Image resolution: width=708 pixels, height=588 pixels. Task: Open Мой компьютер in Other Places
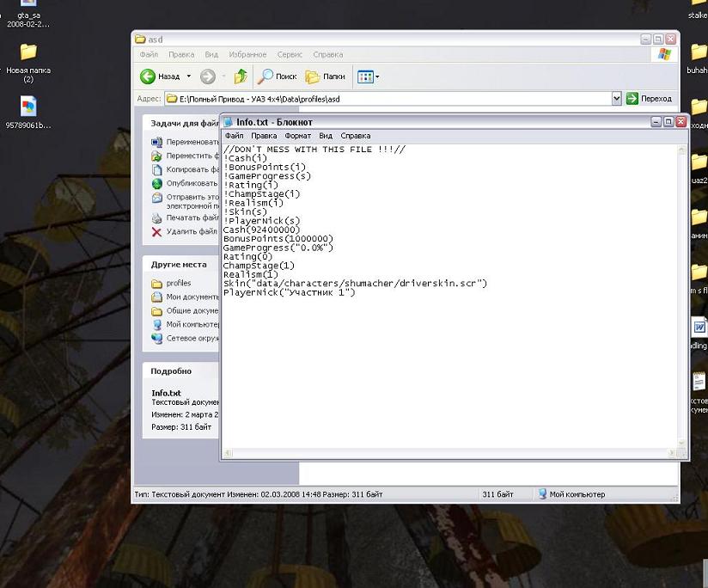click(x=192, y=324)
